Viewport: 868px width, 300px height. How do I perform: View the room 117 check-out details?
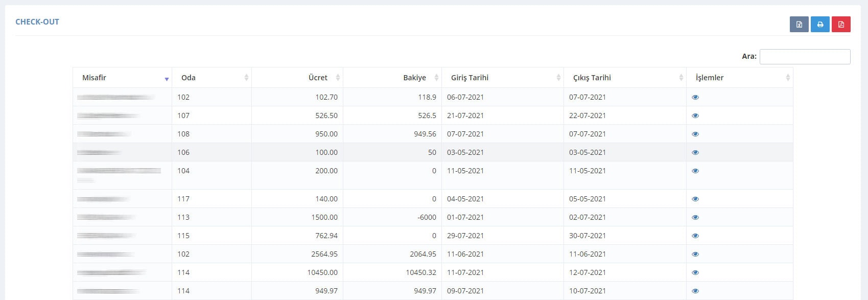(695, 199)
